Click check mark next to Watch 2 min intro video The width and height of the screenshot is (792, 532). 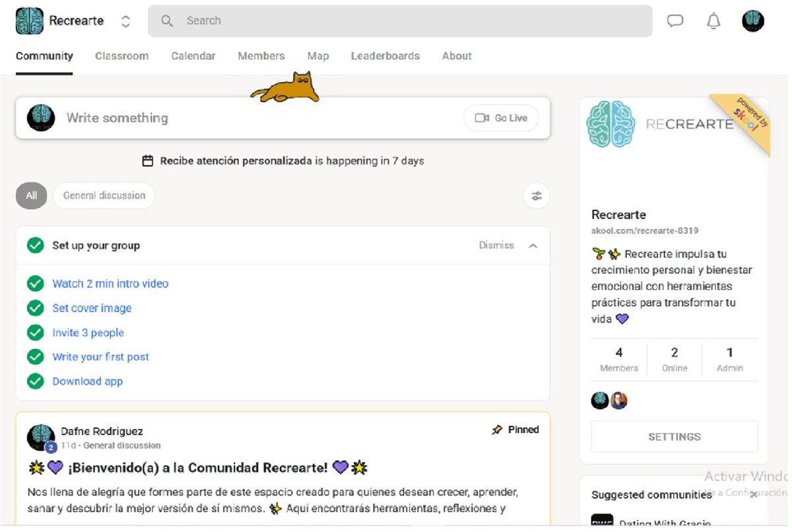(x=35, y=284)
